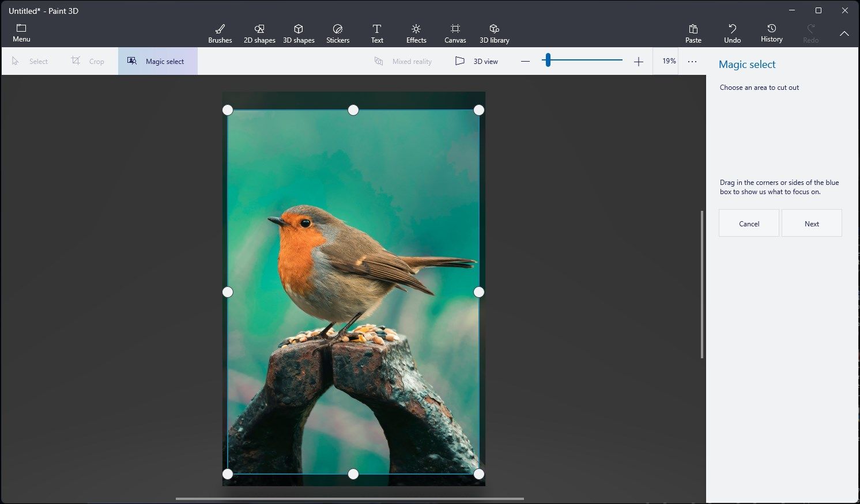
Task: Toggle Magic select mode
Action: pyautogui.click(x=157, y=60)
